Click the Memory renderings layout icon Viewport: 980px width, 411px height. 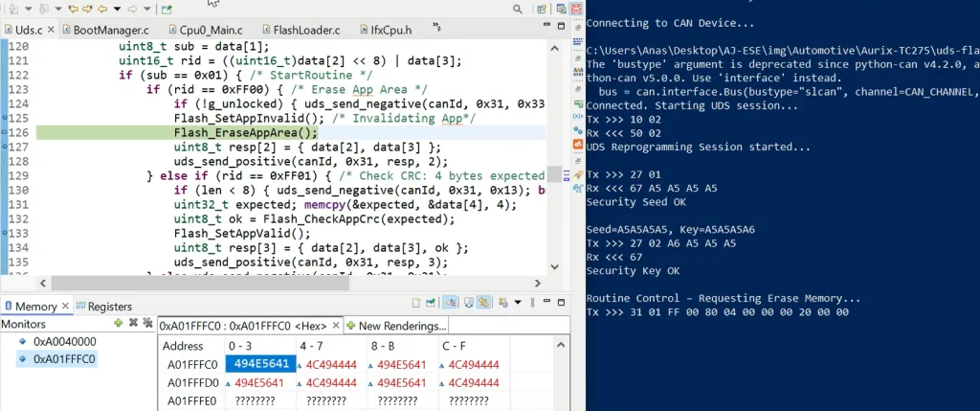(503, 304)
